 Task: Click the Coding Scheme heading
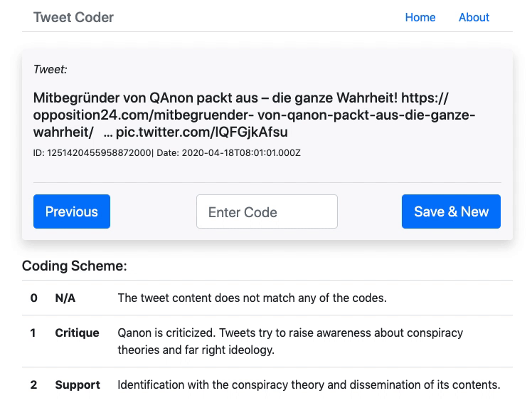74,266
